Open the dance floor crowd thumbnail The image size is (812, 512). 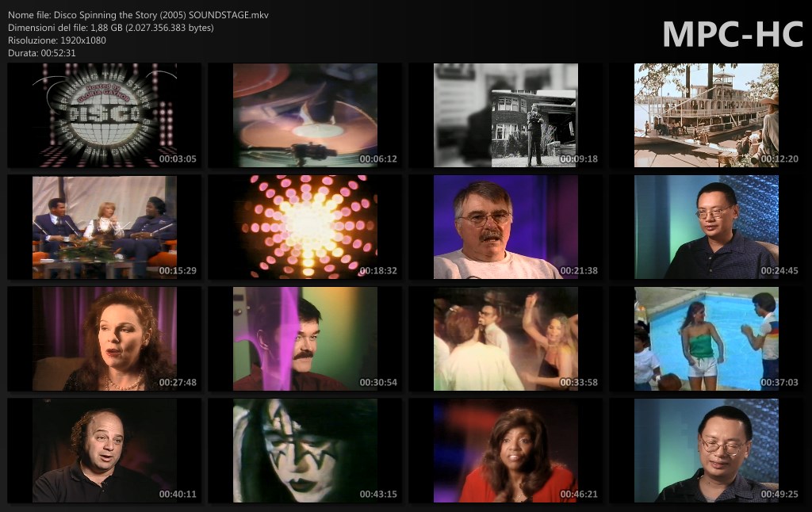pyautogui.click(x=505, y=339)
